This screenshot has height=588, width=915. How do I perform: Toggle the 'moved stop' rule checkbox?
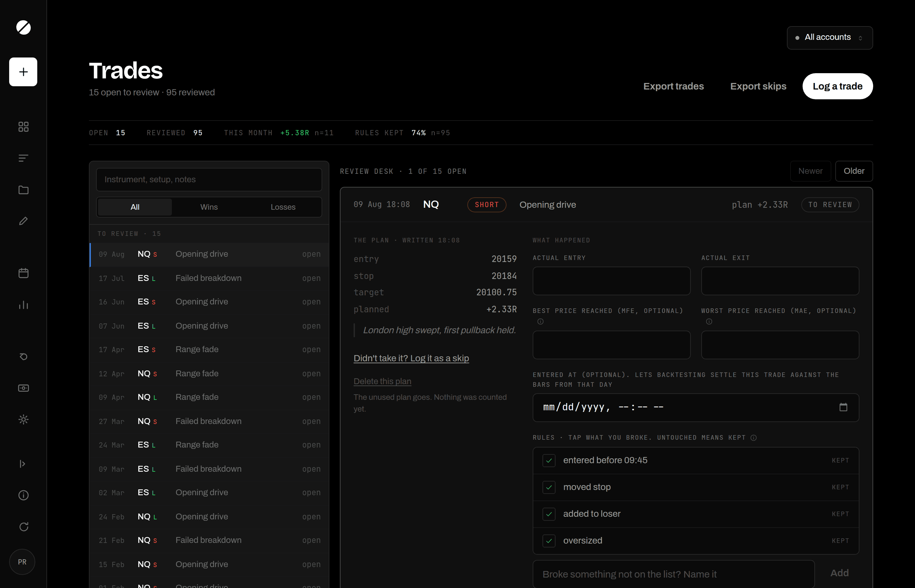point(549,487)
